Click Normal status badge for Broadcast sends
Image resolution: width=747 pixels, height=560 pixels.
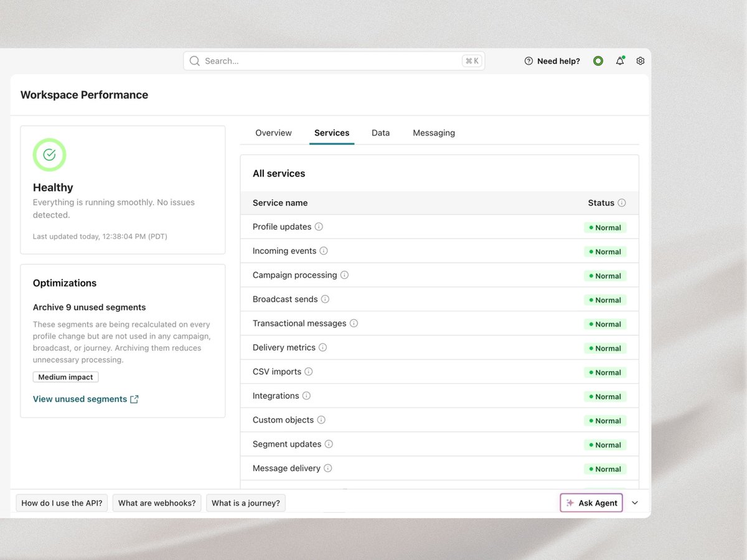pyautogui.click(x=605, y=300)
